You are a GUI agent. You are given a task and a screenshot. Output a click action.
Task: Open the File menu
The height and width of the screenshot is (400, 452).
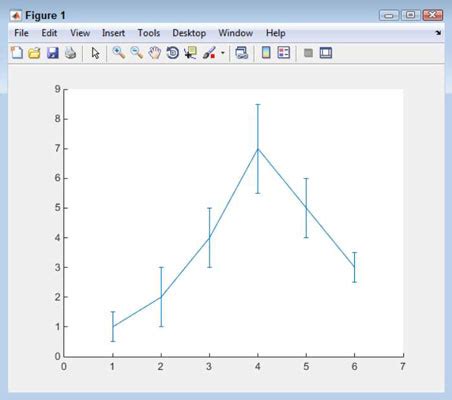pyautogui.click(x=21, y=33)
